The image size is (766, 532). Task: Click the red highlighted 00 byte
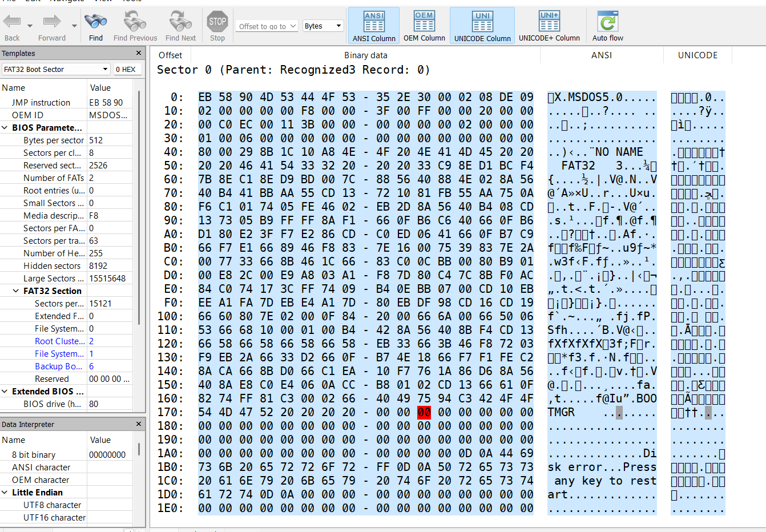424,412
